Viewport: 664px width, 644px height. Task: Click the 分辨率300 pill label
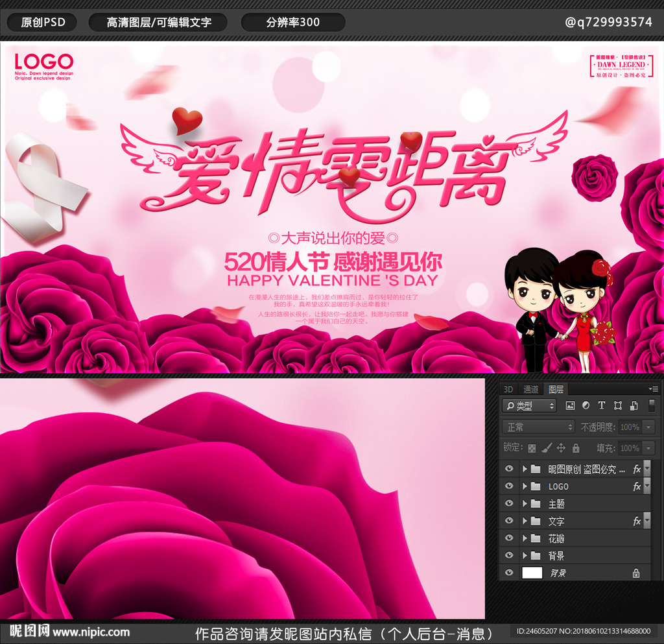[293, 22]
